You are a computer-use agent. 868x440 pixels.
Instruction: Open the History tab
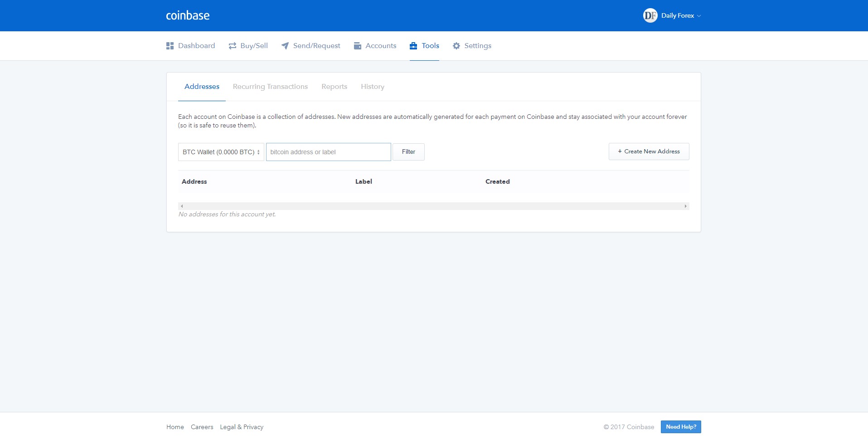[373, 87]
